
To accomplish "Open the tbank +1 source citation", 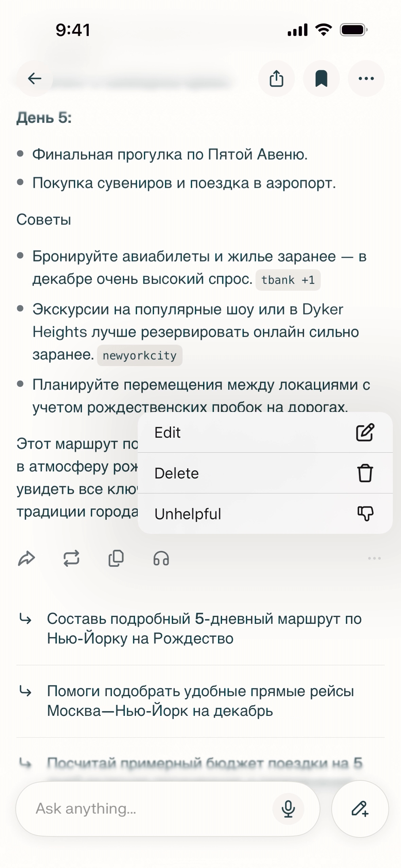I will coord(288,280).
